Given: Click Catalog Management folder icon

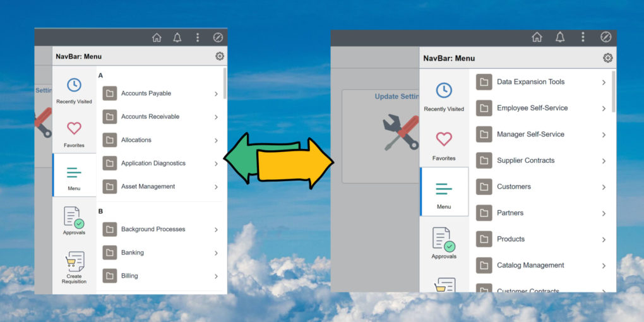Looking at the screenshot, I should click(x=484, y=265).
